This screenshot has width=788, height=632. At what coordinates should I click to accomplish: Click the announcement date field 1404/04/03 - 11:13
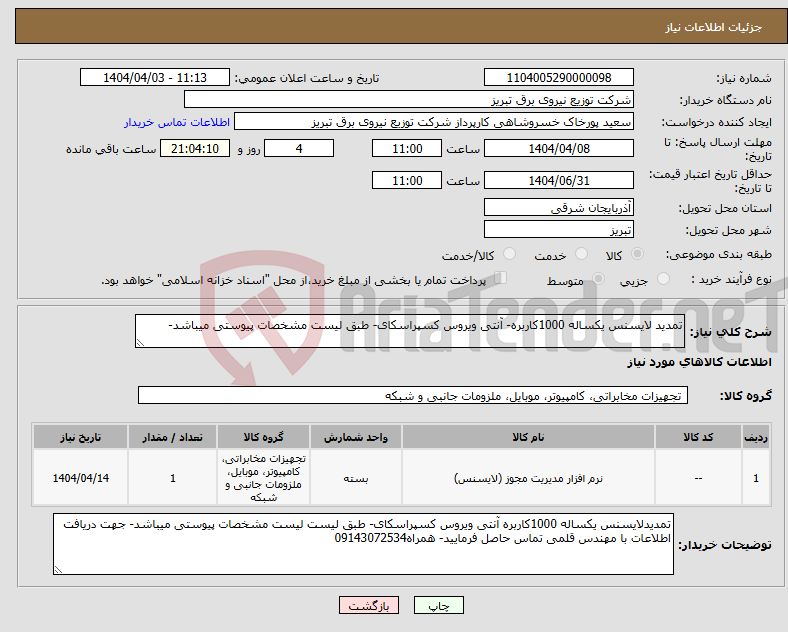pos(155,77)
